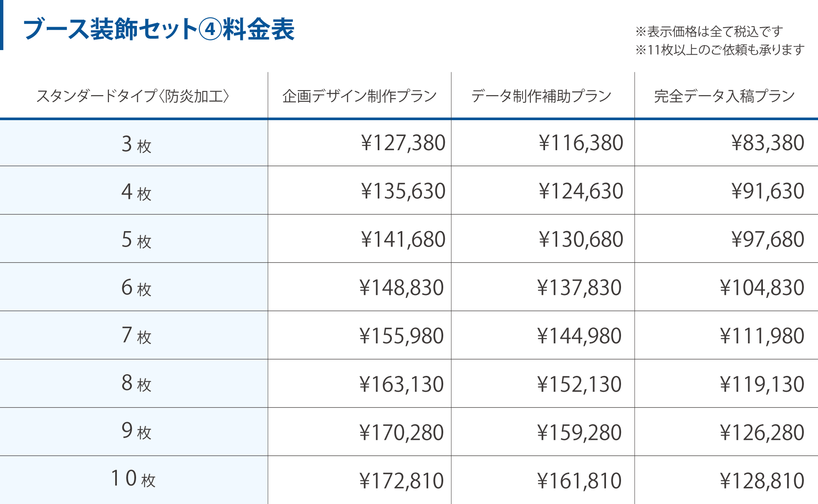Viewport: 818px width, 504px height.
Task: Select the ¥127,380 price cell
Action: coord(403,143)
